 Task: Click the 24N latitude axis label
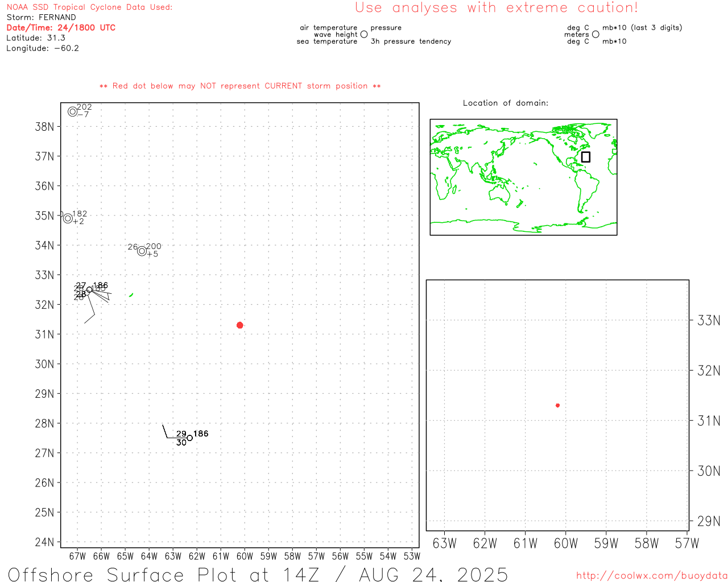click(44, 542)
